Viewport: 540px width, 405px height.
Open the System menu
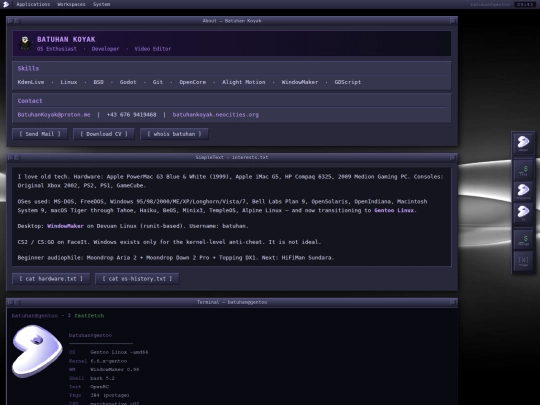coord(102,4)
